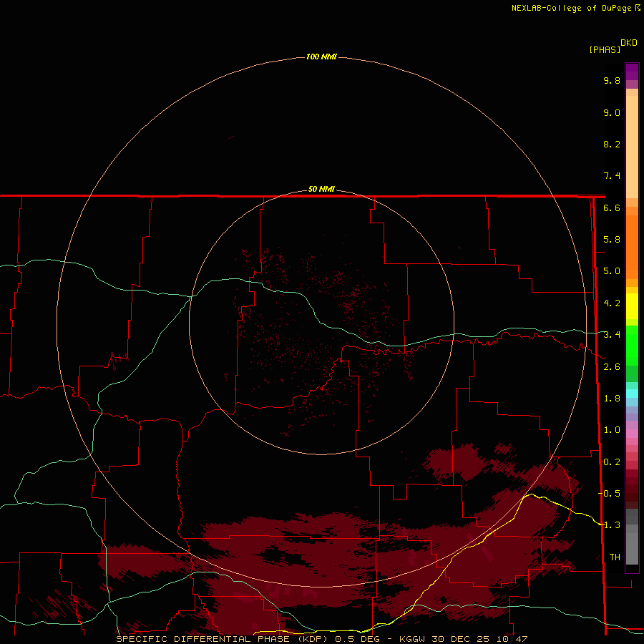The height and width of the screenshot is (644, 644).
Task: Click the 1.8 value on the color scale
Action: click(x=612, y=399)
